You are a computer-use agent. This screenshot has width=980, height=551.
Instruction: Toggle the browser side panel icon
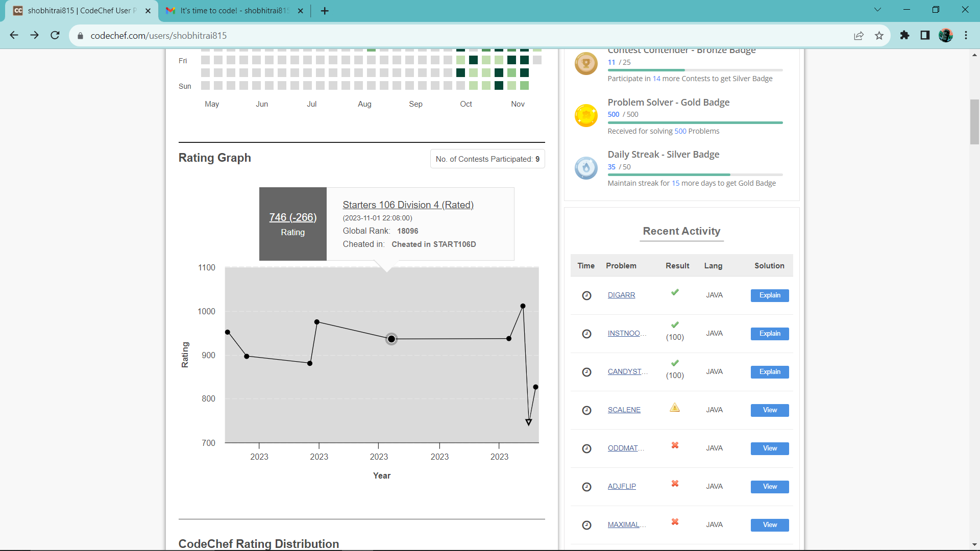point(925,35)
